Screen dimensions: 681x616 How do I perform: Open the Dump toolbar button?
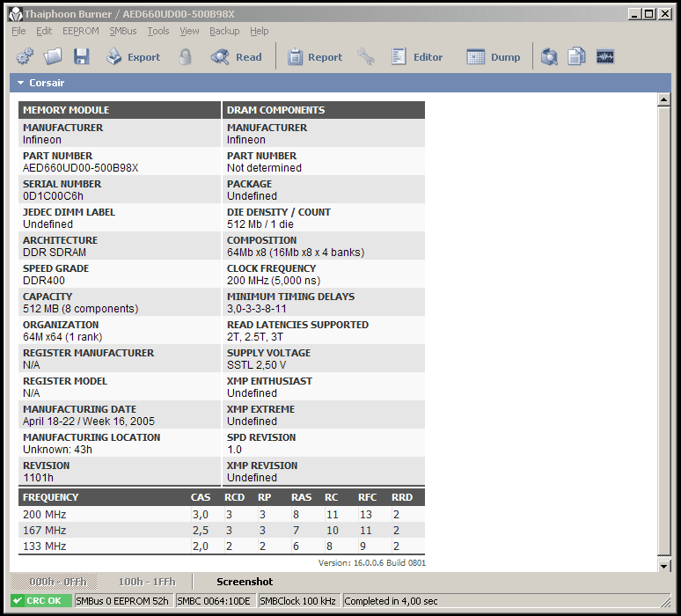point(494,57)
